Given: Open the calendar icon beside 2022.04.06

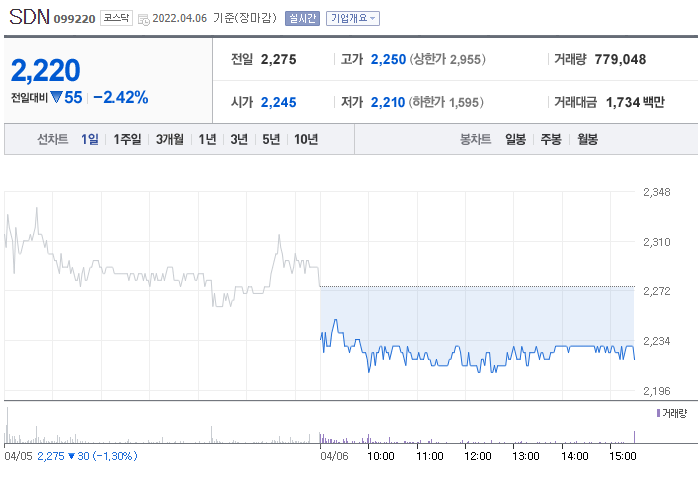Looking at the screenshot, I should coord(143,20).
